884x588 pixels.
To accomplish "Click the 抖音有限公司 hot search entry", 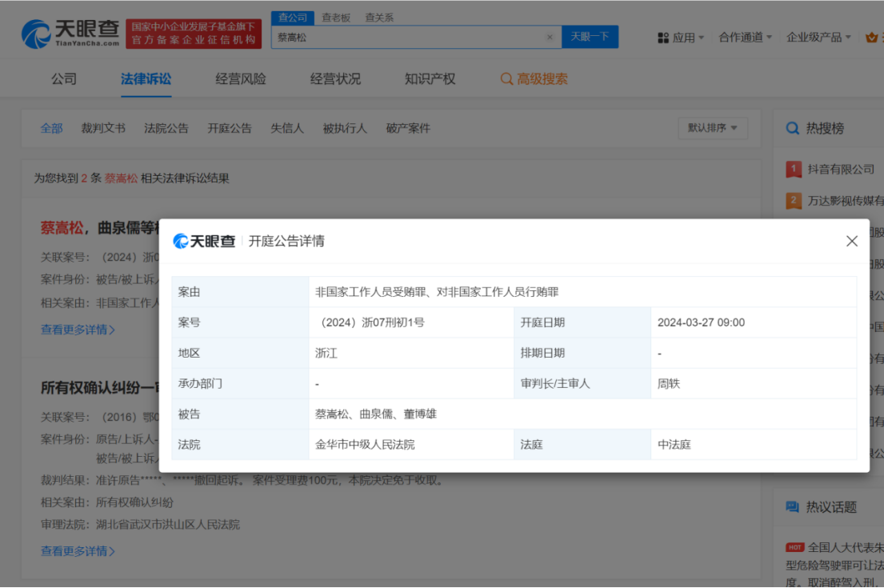I will click(841, 170).
